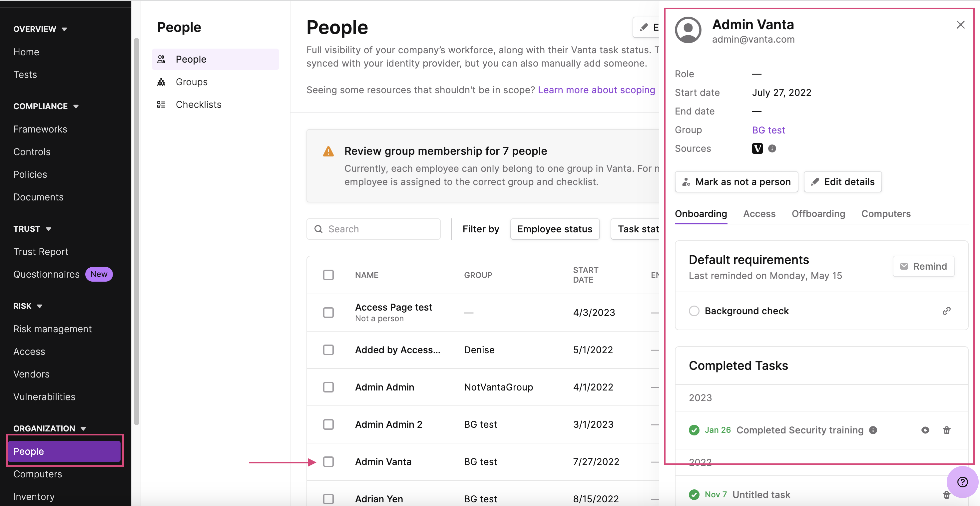Image resolution: width=980 pixels, height=506 pixels.
Task: Open Risk management in the sidebar
Action: [53, 329]
